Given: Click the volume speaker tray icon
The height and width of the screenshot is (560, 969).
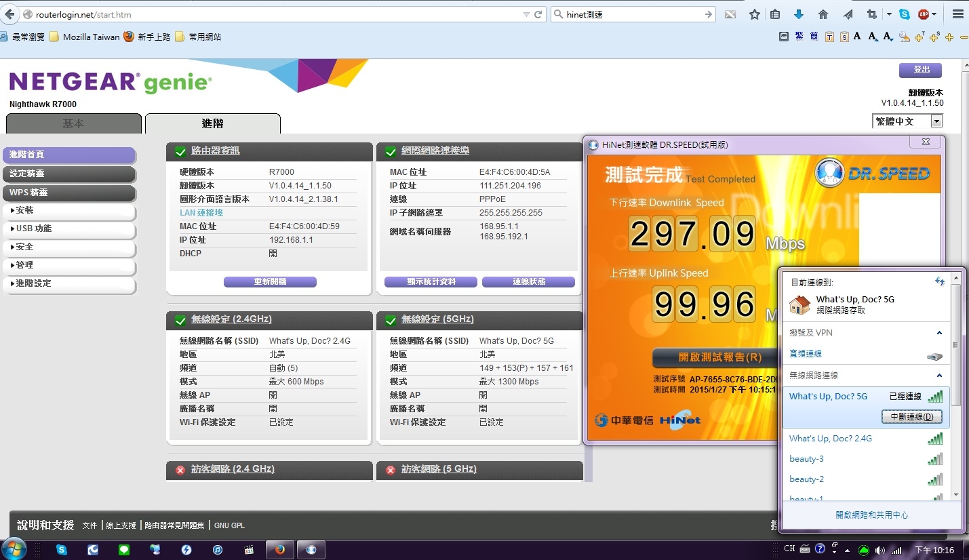Looking at the screenshot, I should [x=880, y=550].
